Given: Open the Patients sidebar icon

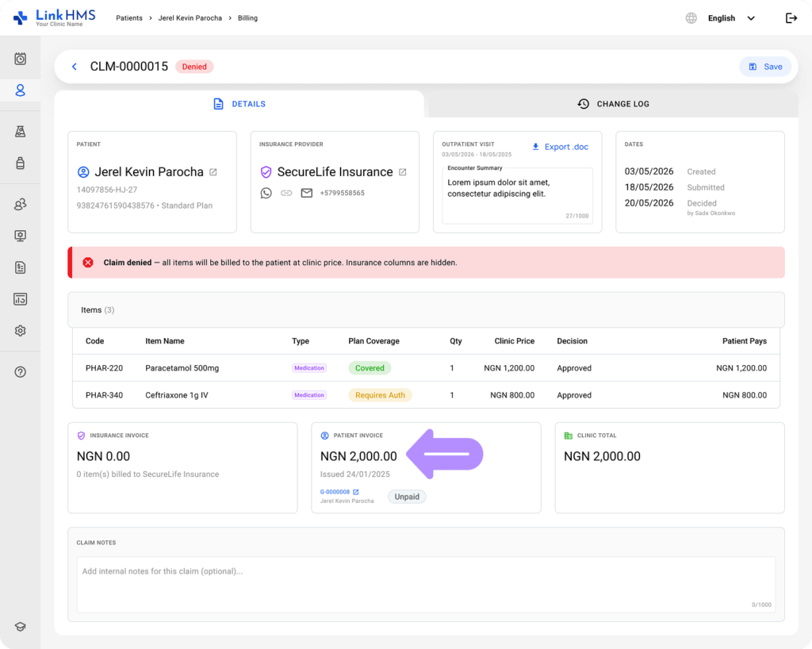Looking at the screenshot, I should coord(20,90).
